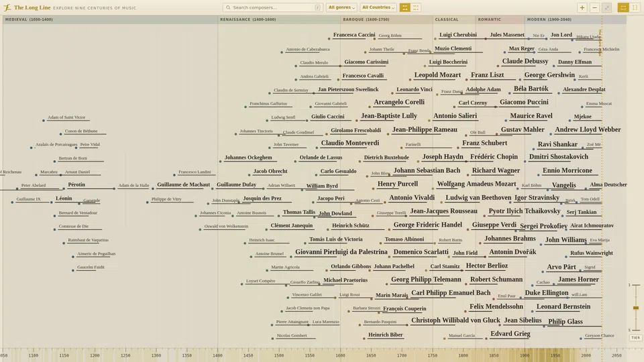Select Dmitri Shostakovich
This screenshot has height=362, width=644.
[559, 157]
